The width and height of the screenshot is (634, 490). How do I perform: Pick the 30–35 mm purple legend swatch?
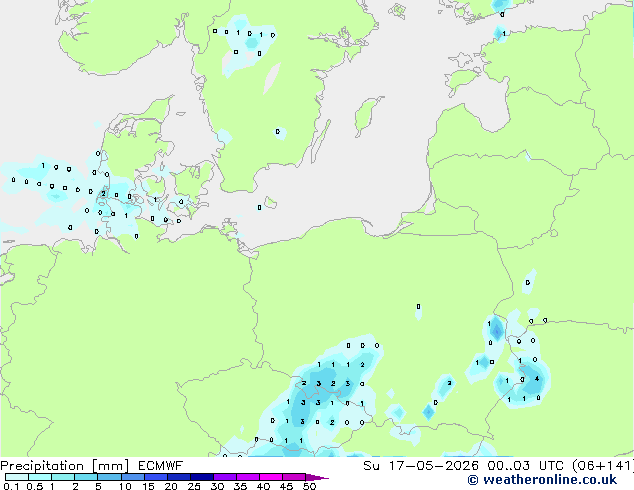[x=224, y=477]
